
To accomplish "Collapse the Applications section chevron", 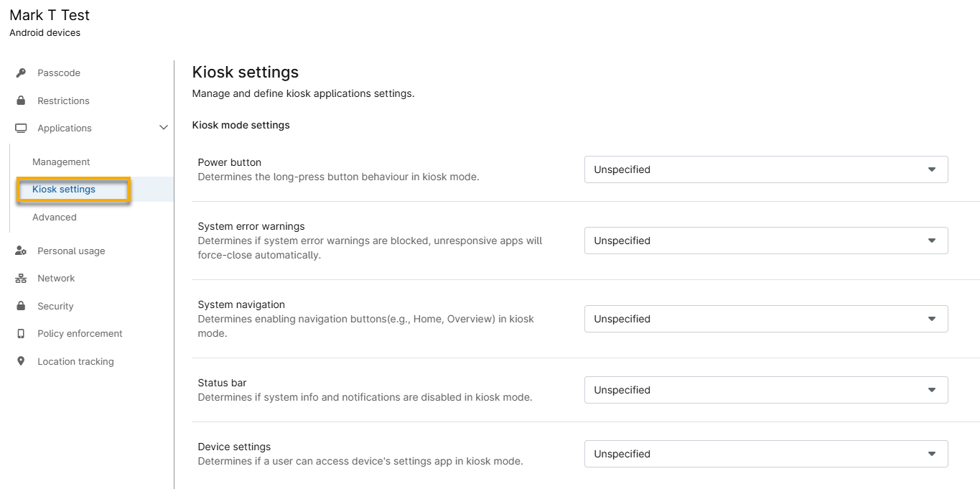I will 163,128.
